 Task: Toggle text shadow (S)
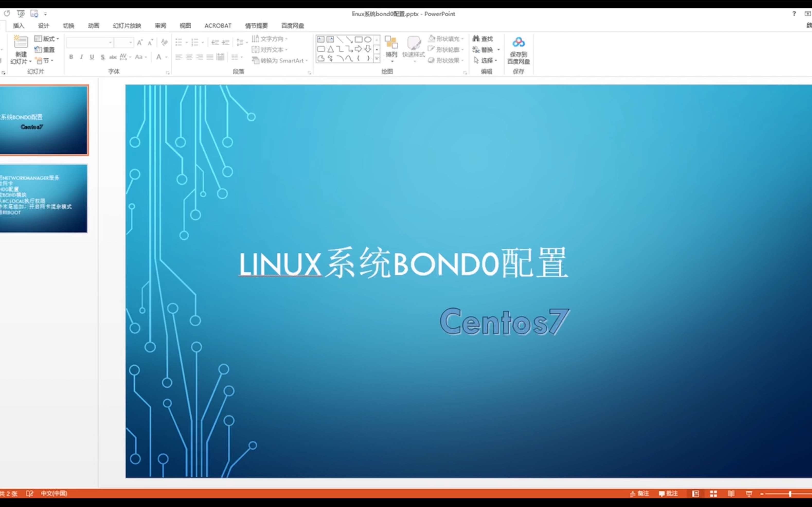pos(103,57)
